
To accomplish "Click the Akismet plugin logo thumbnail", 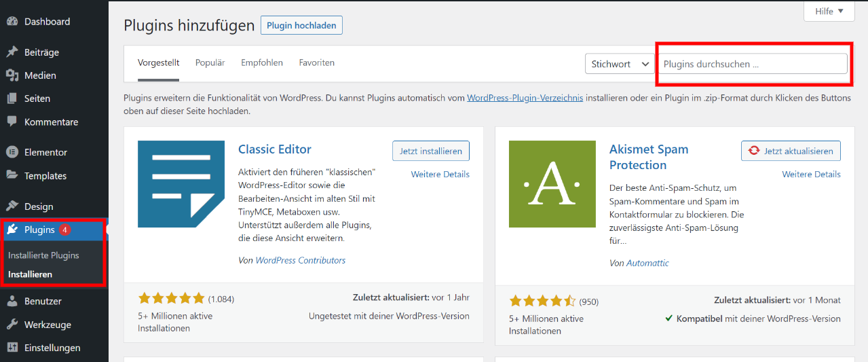I will click(x=552, y=184).
